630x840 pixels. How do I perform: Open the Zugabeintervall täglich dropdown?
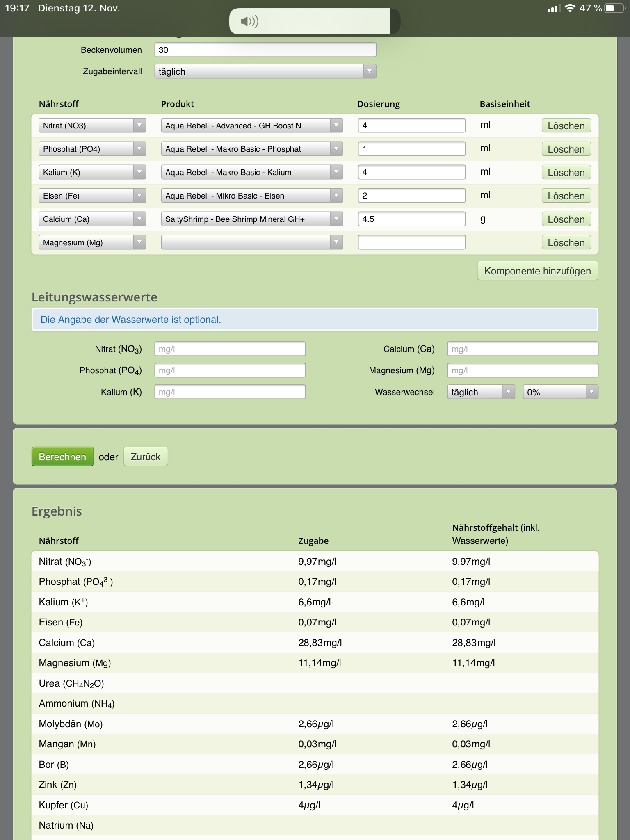tap(265, 71)
